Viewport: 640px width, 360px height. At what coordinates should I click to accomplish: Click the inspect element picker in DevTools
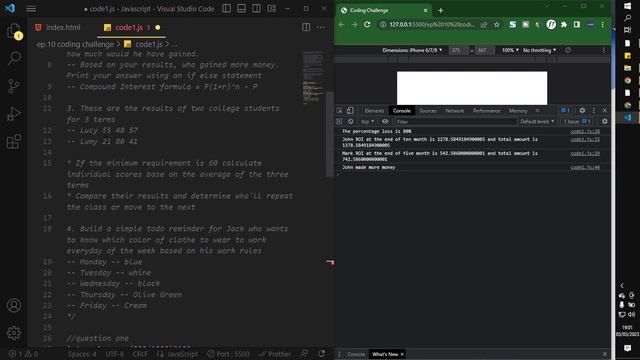click(x=340, y=111)
